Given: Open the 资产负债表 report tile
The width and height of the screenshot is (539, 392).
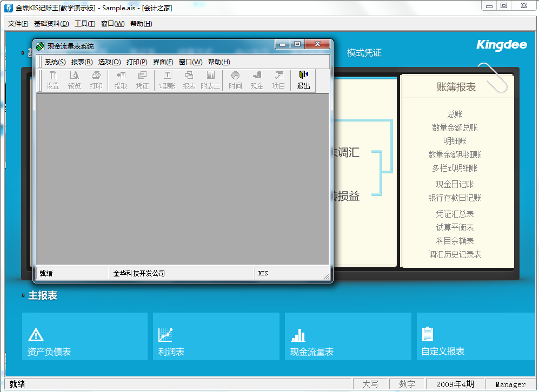Looking at the screenshot, I should tap(84, 336).
